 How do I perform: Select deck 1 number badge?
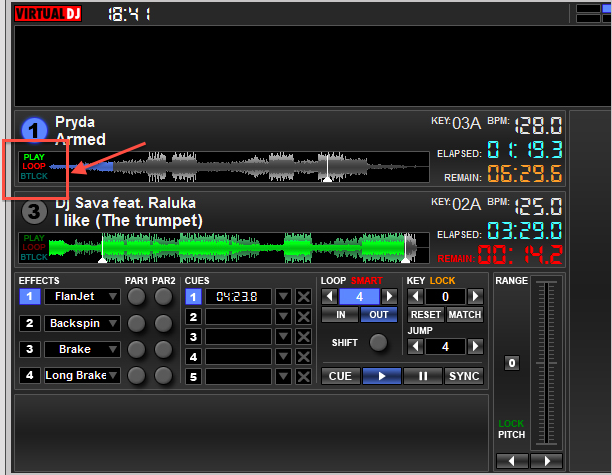click(x=34, y=130)
